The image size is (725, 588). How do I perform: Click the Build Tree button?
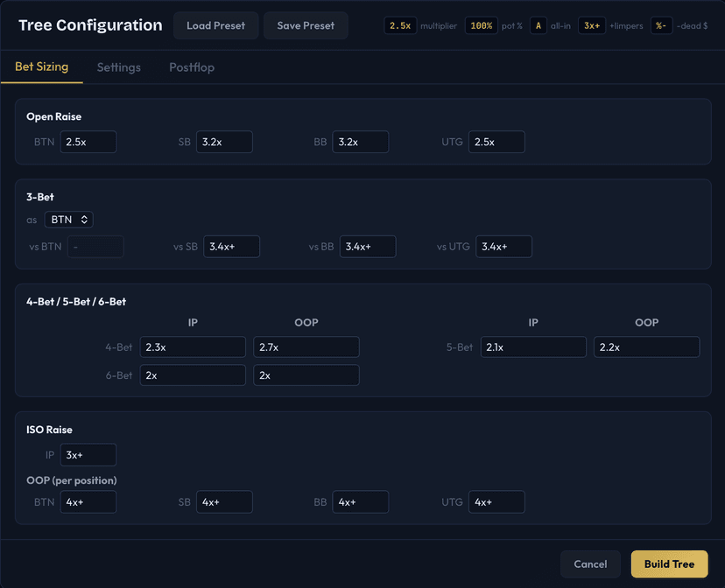[x=669, y=564]
